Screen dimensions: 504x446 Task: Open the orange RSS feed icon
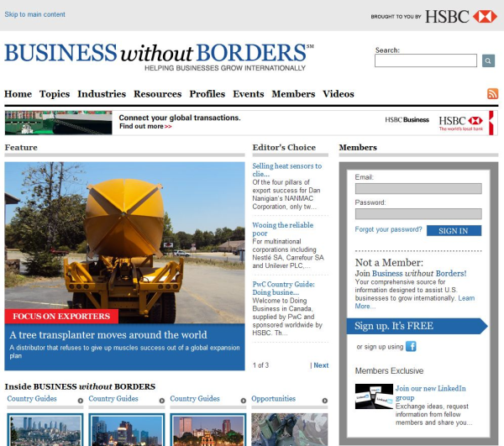(x=492, y=93)
